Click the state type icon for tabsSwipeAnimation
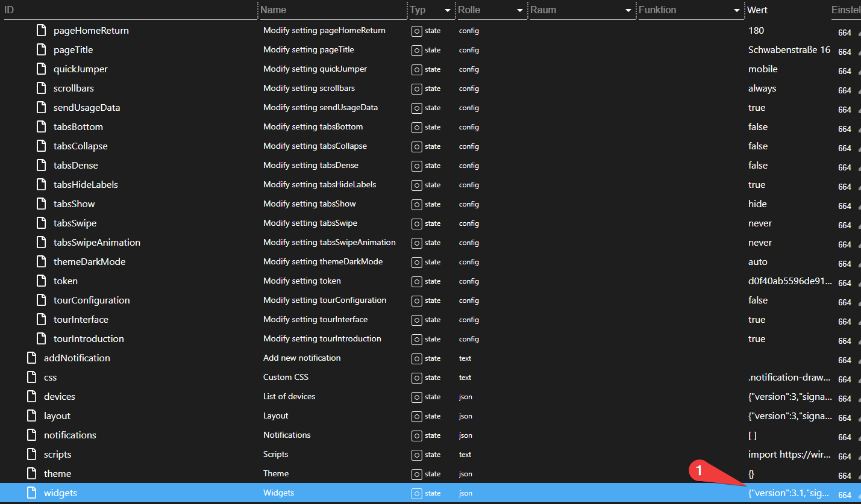The height and width of the screenshot is (504, 861). pyautogui.click(x=416, y=243)
